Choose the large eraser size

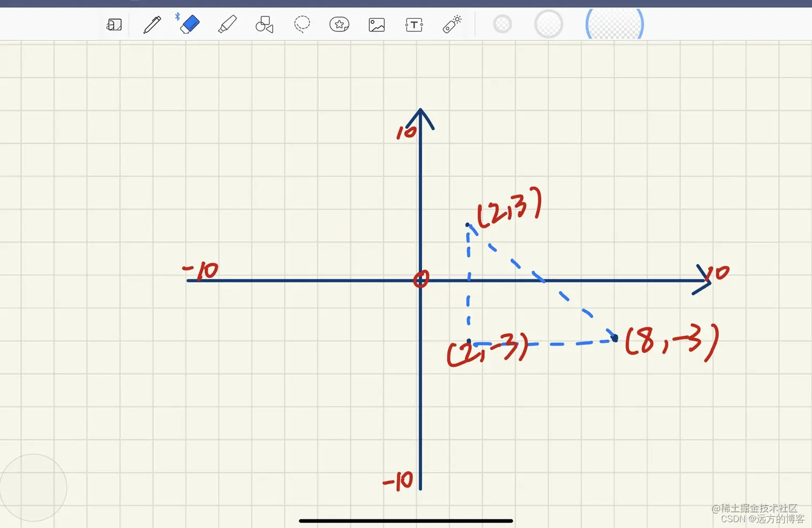pos(614,24)
